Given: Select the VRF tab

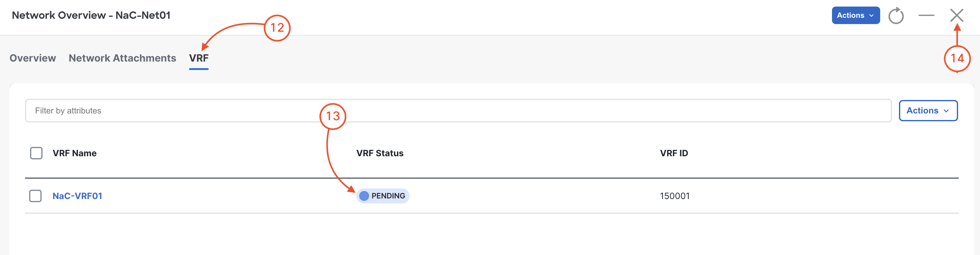Looking at the screenshot, I should 199,58.
